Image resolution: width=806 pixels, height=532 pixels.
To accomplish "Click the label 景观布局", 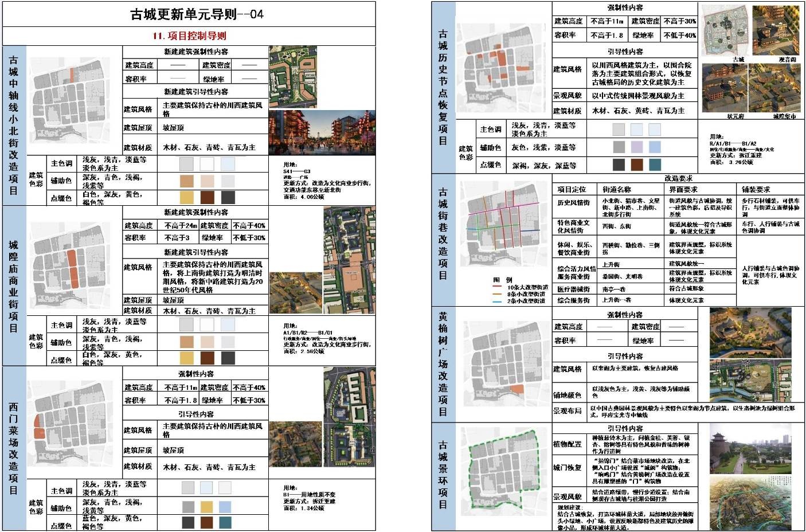I will click(568, 412).
